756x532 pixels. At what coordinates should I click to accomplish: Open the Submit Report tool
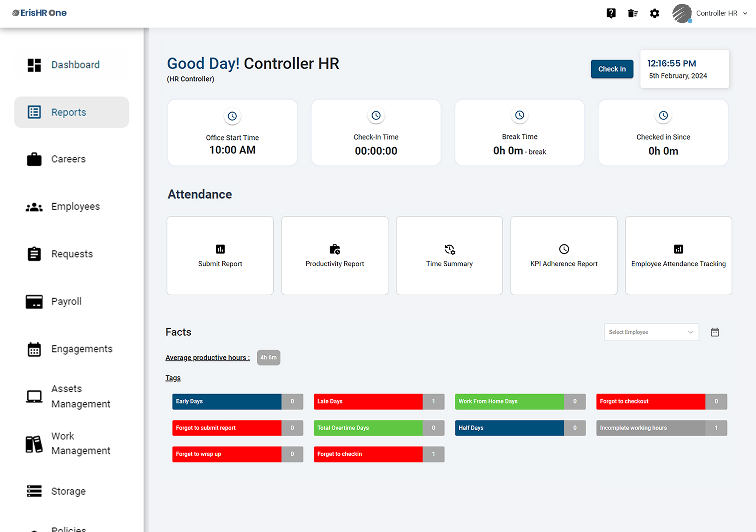click(220, 255)
